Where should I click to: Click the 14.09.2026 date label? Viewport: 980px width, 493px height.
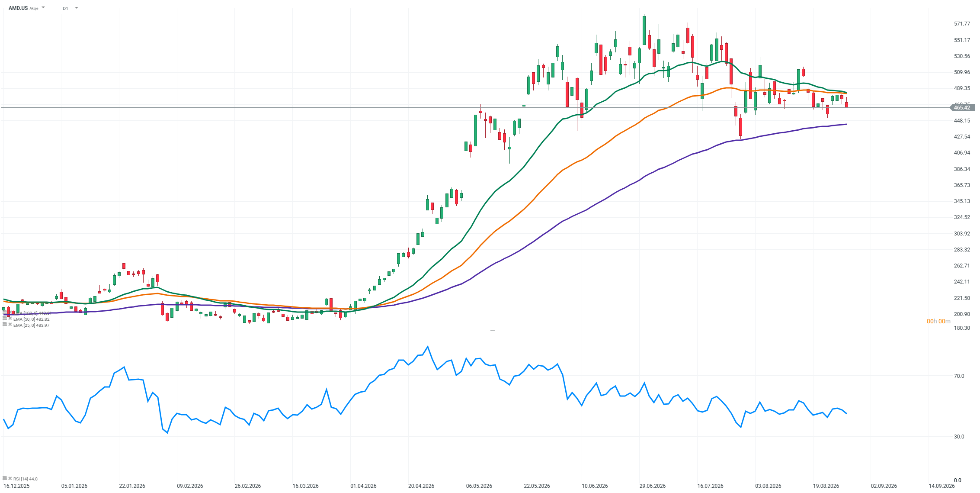[x=942, y=486]
